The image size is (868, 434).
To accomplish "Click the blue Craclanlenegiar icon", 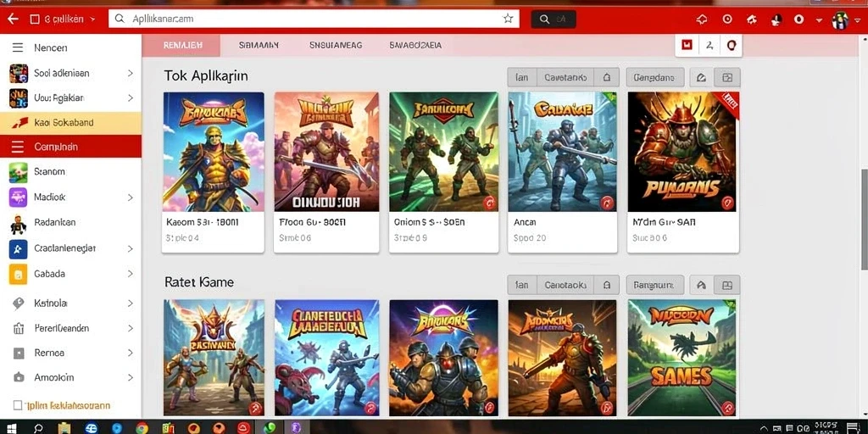I will point(19,248).
